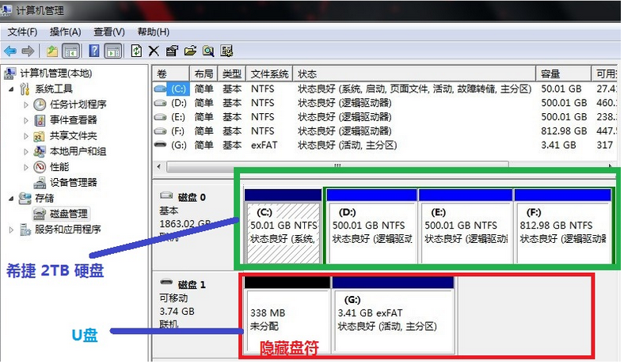This screenshot has height=364, width=624.
Task: Select 存储 tree item
Action: tap(44, 198)
